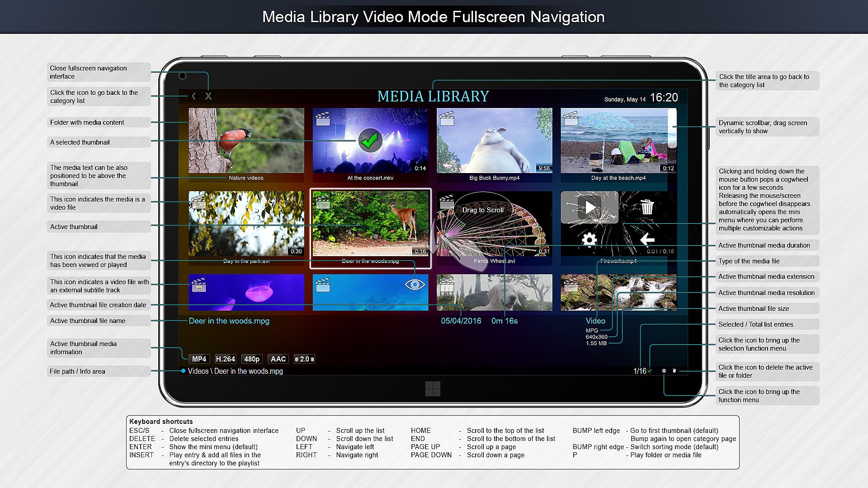The height and width of the screenshot is (488, 868).
Task: Click the dynamic vertical scrollbar handle
Action: coord(672,129)
